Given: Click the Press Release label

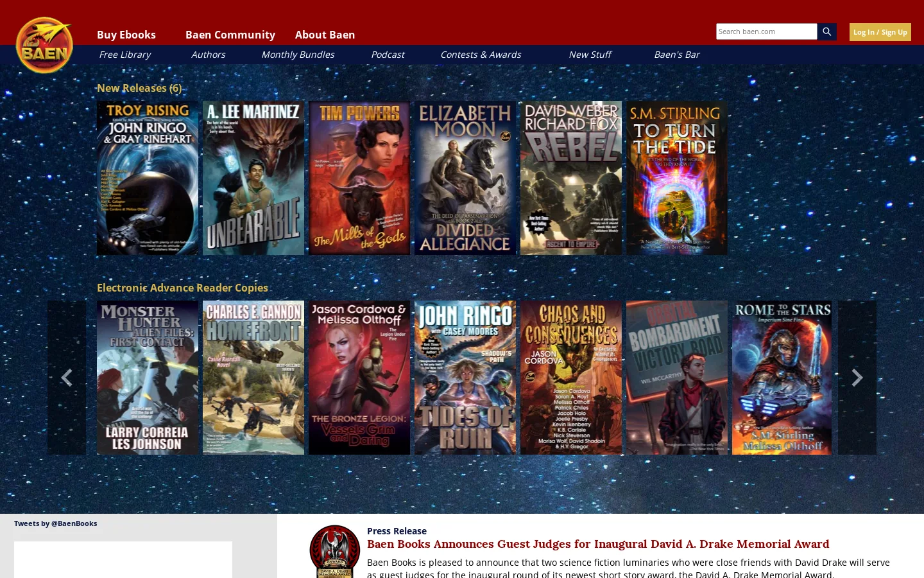Looking at the screenshot, I should pos(397,531).
